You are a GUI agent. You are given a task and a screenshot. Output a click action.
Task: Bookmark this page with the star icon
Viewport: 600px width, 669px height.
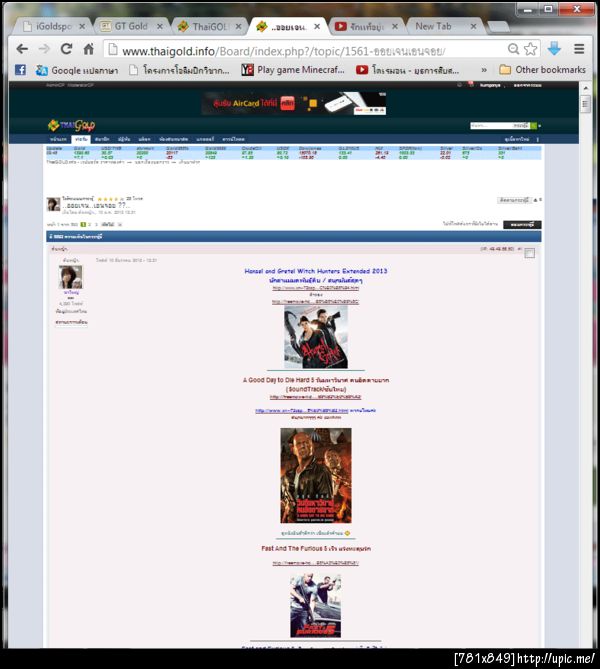pyautogui.click(x=530, y=49)
